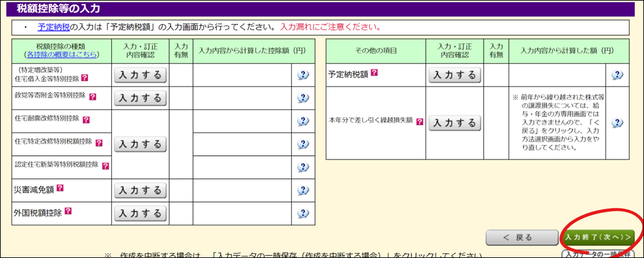644x258 pixels.
Task: Click 入力する for 外国税額控除
Action: click(x=140, y=214)
